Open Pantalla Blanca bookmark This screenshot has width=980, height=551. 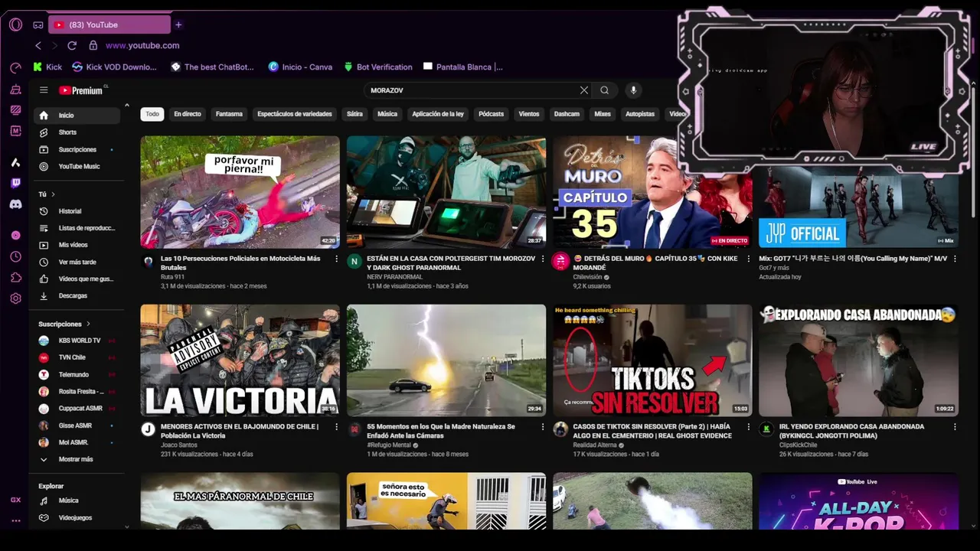[463, 67]
